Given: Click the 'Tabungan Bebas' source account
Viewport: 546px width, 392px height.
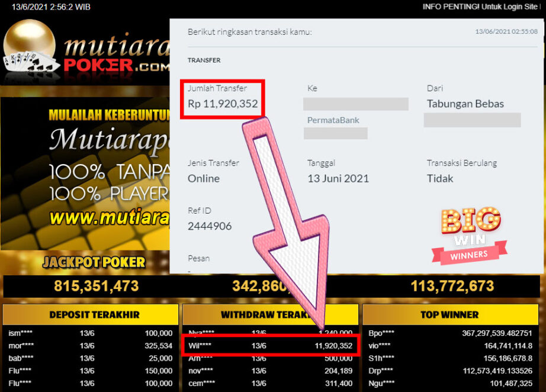Looking at the screenshot, I should click(x=465, y=104).
